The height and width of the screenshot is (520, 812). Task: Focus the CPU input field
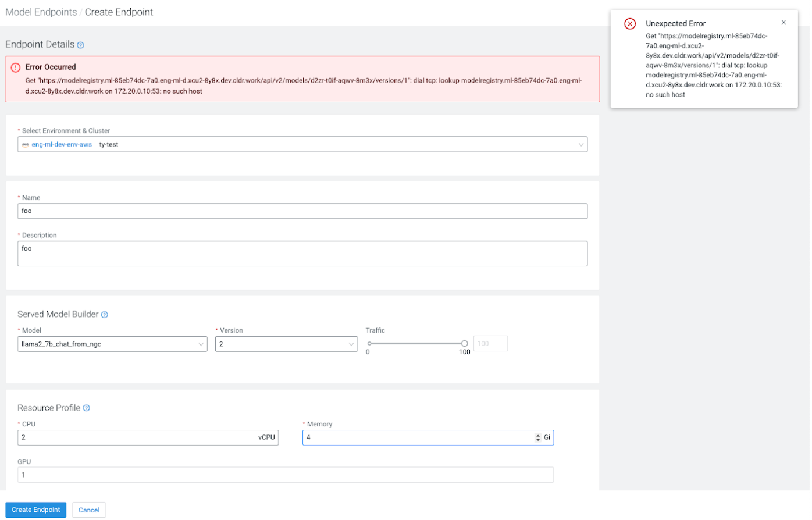137,438
